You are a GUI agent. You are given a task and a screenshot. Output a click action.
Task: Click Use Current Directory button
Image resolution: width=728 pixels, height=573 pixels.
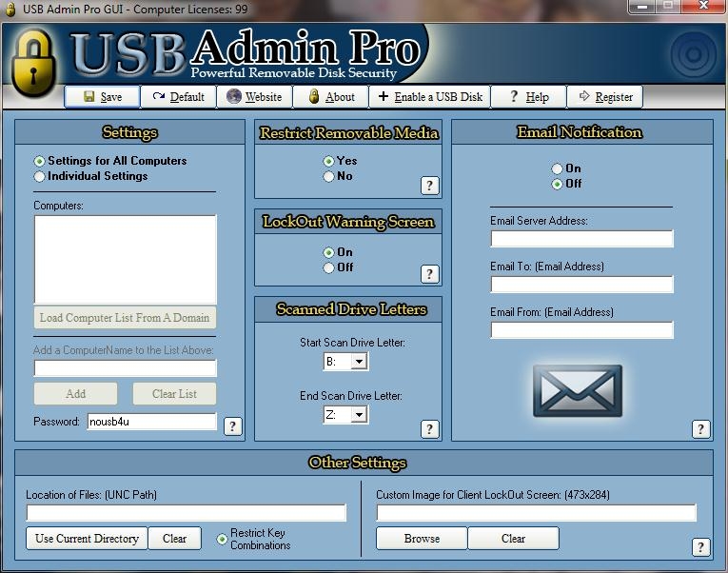pos(87,539)
